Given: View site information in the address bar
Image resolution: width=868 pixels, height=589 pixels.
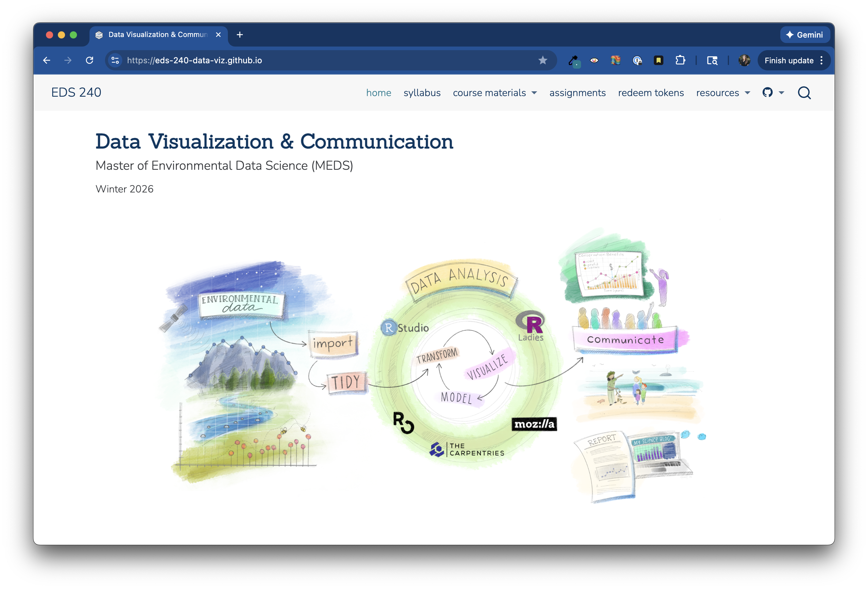Looking at the screenshot, I should tap(115, 60).
